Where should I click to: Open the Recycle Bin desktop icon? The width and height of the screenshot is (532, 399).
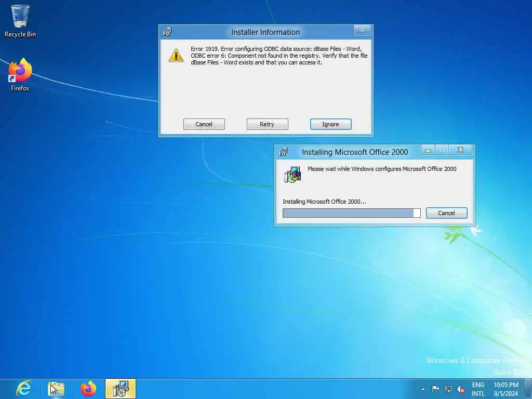pos(20,21)
